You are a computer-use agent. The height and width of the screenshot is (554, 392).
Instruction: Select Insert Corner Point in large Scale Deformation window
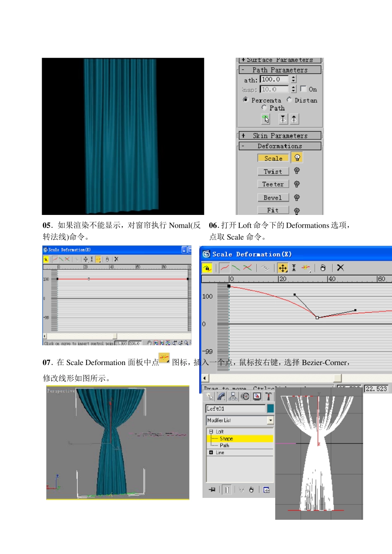pos(305,268)
